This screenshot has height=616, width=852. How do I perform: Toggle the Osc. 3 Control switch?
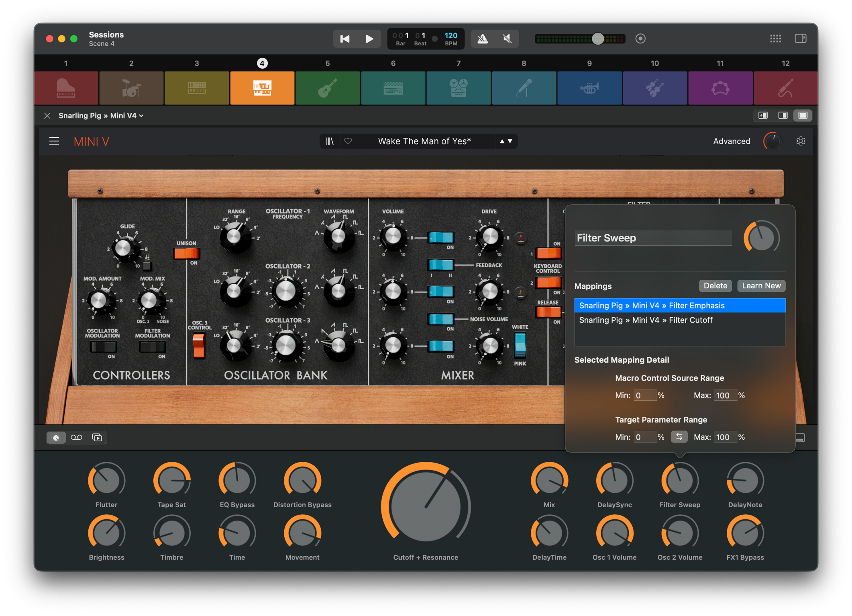point(199,345)
